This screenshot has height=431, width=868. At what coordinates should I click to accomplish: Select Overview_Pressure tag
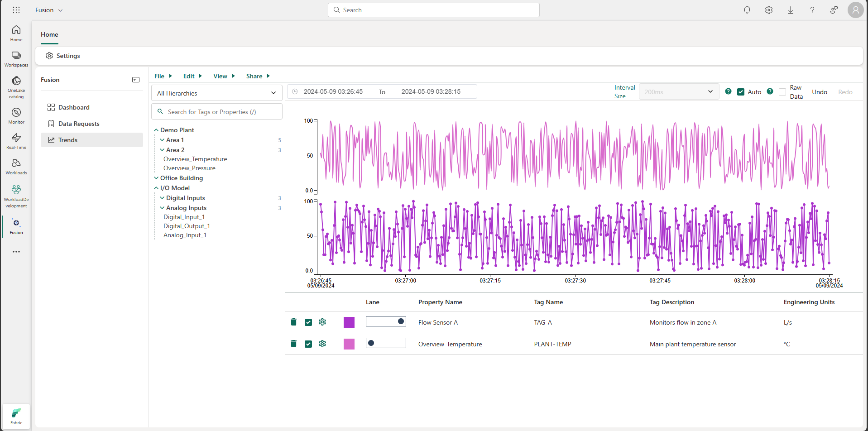(x=189, y=168)
